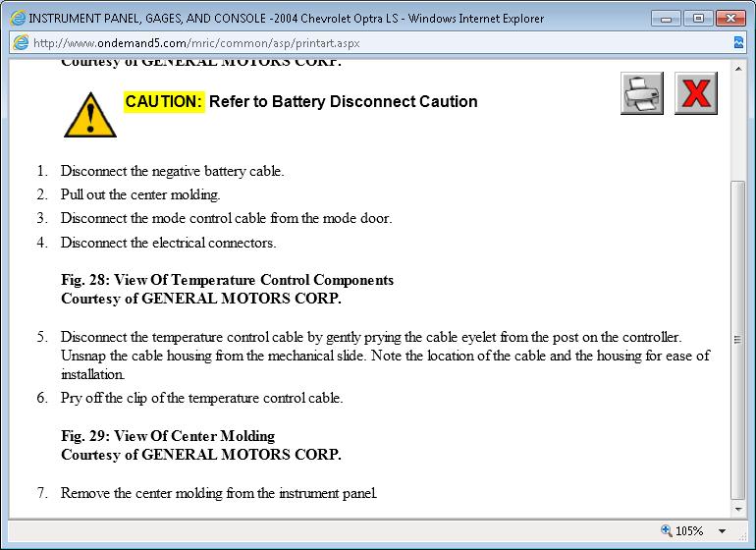Open the zoom level dropdown arrow
Viewport: 756px width, 550px height.
[722, 531]
